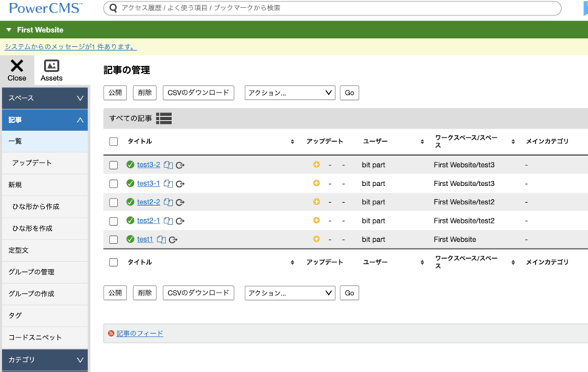Click the Close X icon in sidebar

tap(17, 67)
